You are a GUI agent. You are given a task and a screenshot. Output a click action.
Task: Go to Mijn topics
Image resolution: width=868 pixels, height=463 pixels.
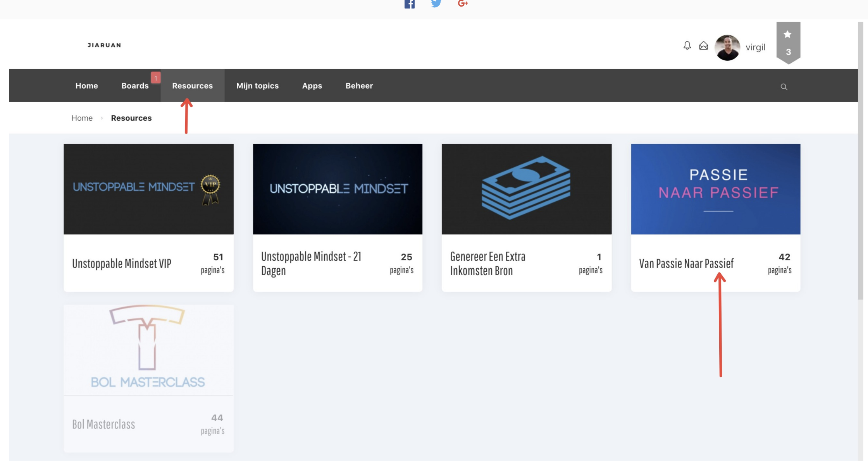257,86
